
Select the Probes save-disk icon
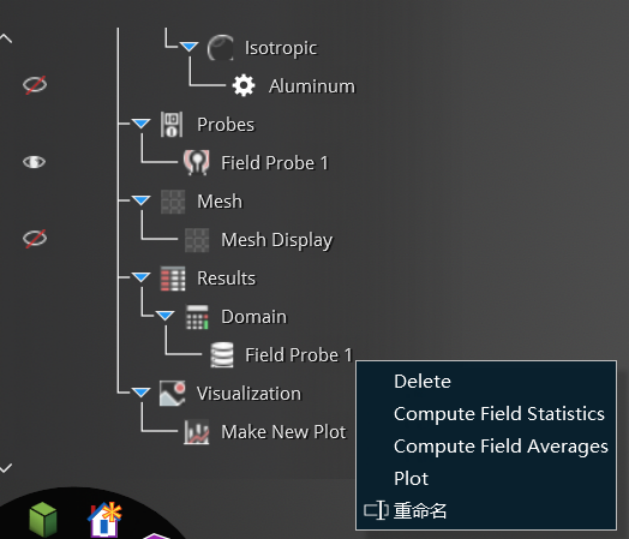tap(172, 124)
